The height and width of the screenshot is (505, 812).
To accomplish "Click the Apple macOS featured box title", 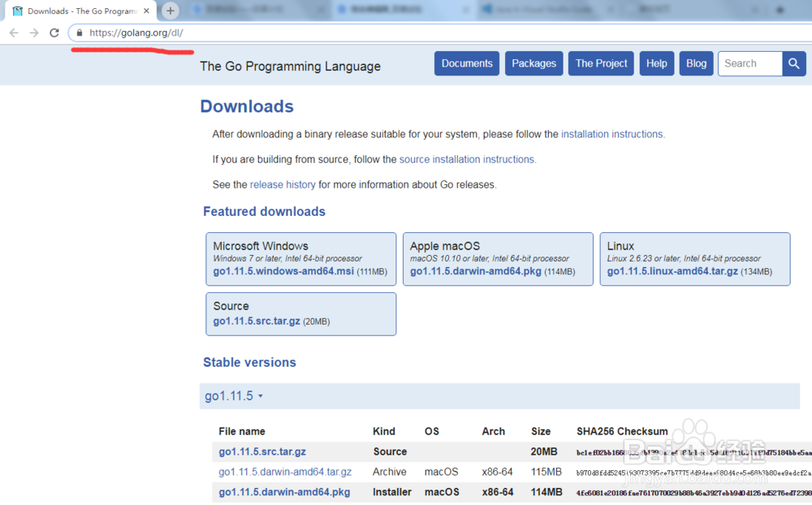I will click(x=445, y=246).
